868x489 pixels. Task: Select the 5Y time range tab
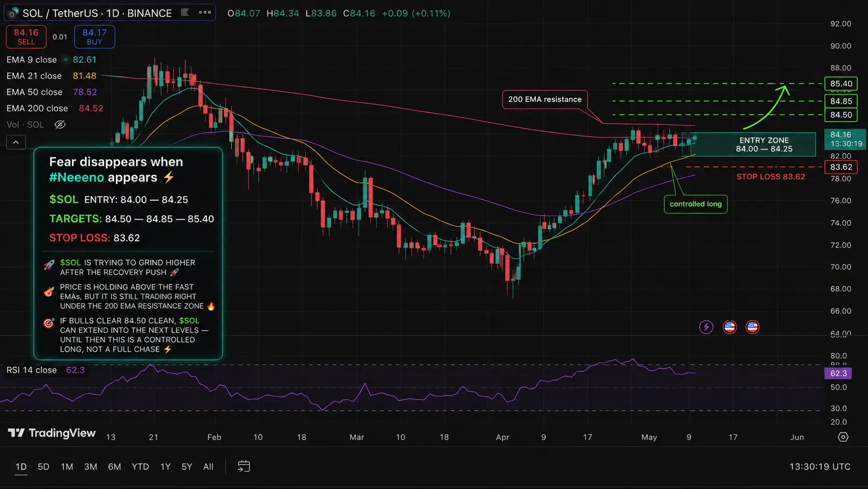click(x=187, y=467)
